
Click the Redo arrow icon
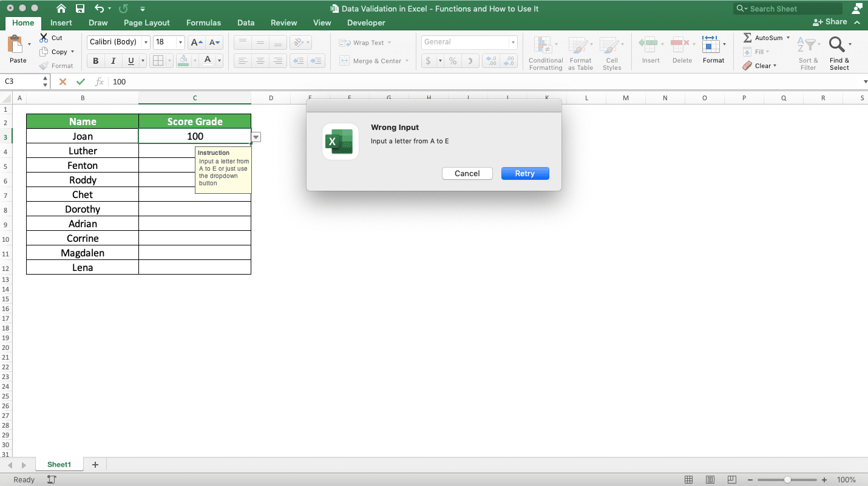pos(123,9)
